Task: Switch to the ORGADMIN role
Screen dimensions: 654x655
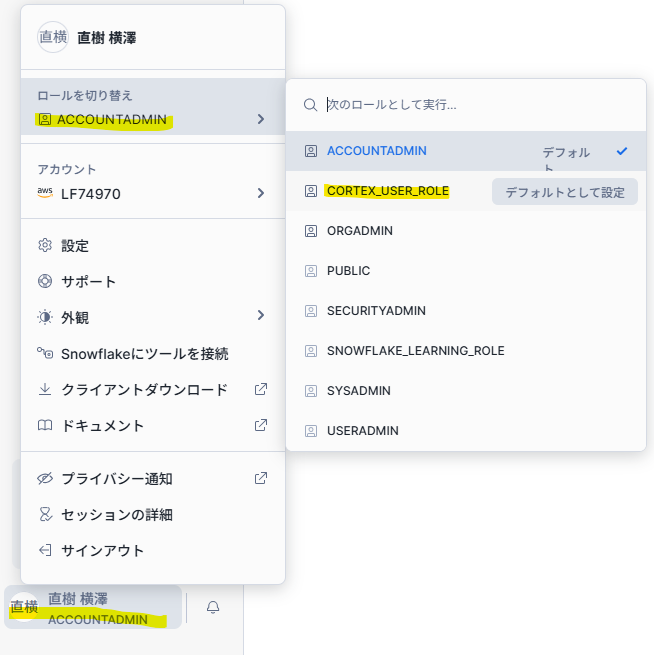Action: click(466, 231)
